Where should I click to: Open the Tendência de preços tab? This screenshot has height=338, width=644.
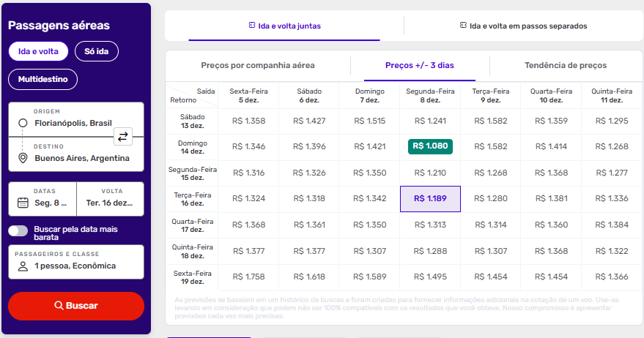pos(566,65)
